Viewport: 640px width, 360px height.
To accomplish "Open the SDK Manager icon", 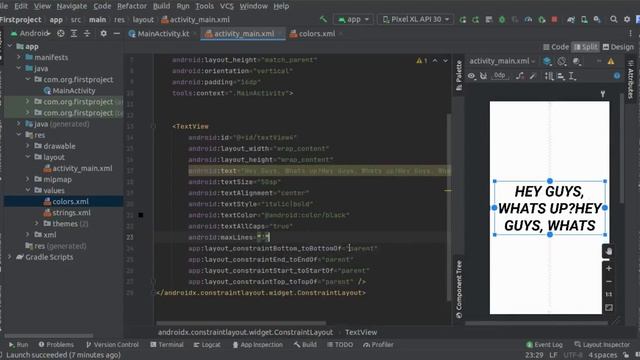I will 597,20.
